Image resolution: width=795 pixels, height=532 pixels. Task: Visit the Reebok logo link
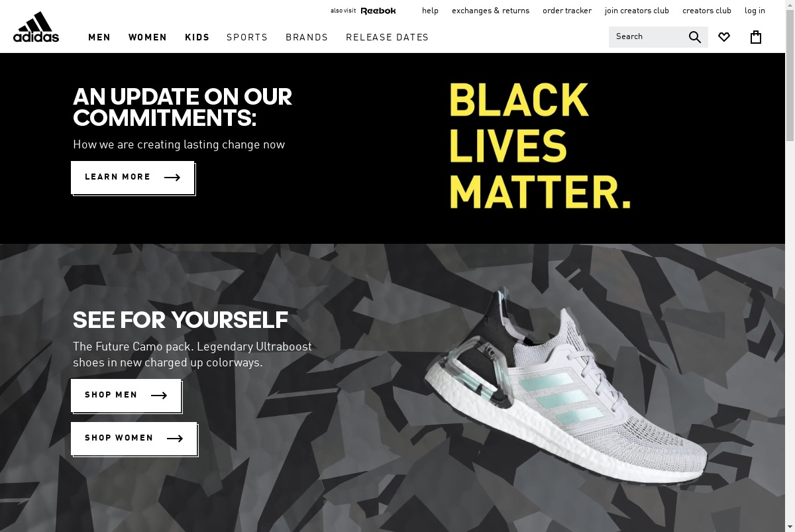coord(378,11)
